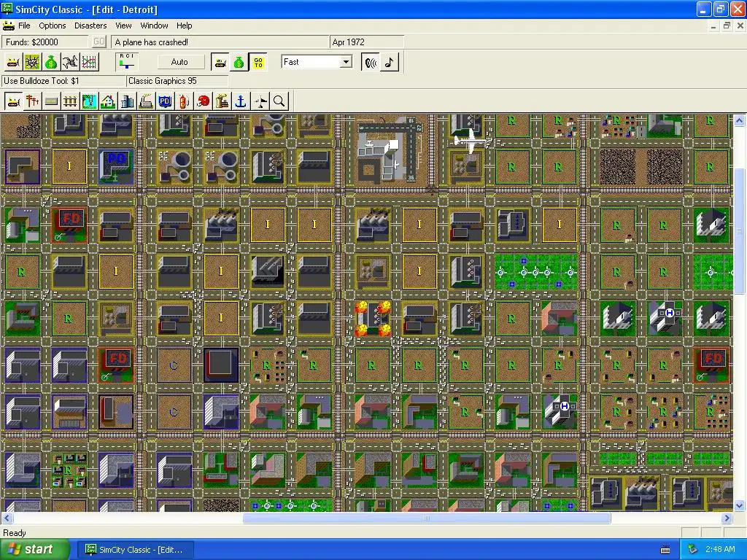Click the horizontal scrollbar left arrow

pos(7,518)
